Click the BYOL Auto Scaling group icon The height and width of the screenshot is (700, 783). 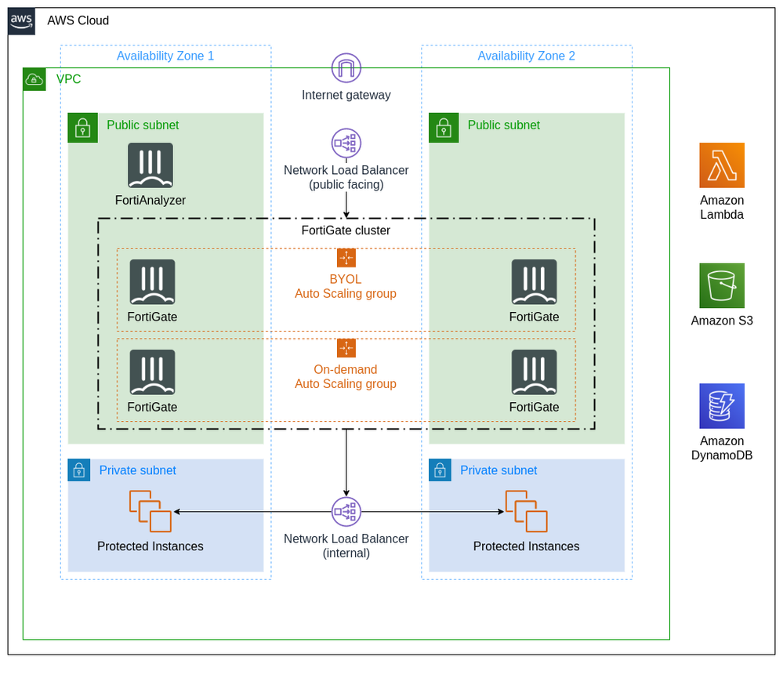pos(346,258)
